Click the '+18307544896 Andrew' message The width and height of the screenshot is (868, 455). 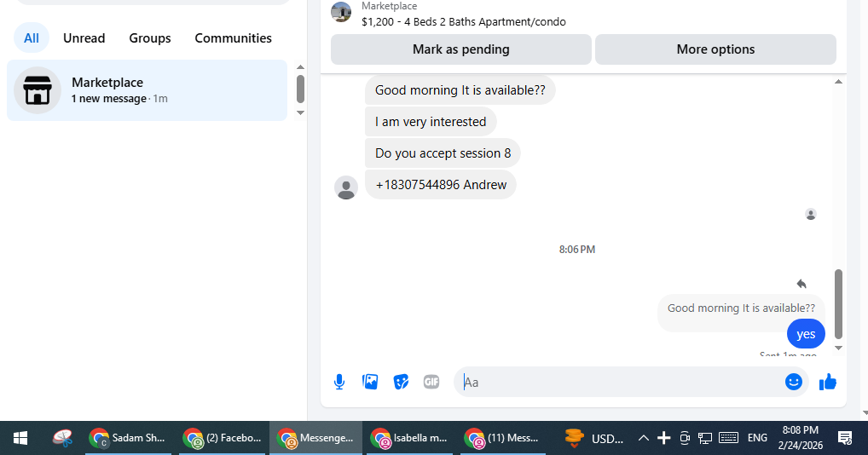[441, 185]
